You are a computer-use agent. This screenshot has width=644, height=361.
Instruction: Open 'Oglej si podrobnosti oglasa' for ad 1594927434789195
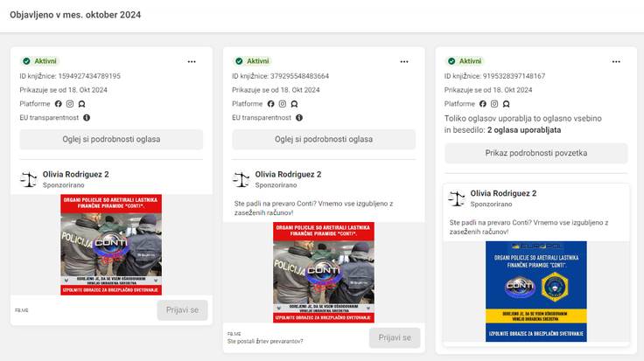(111, 140)
